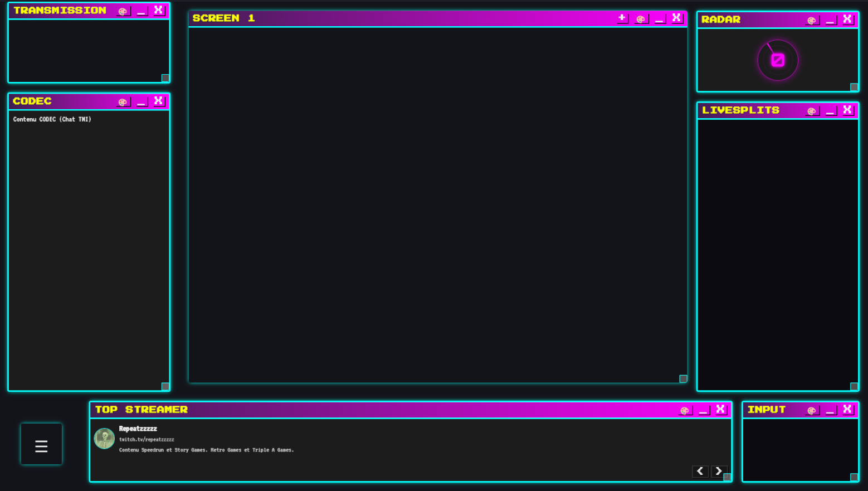This screenshot has width=868, height=491.
Task: Select the SCREEN 1 title bar
Action: click(x=390, y=18)
